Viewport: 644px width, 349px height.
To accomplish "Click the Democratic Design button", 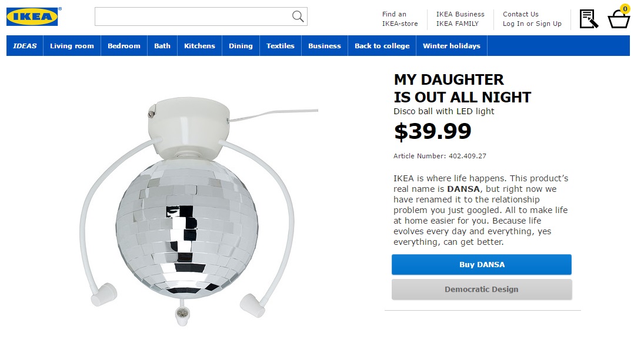I will pyautogui.click(x=481, y=290).
